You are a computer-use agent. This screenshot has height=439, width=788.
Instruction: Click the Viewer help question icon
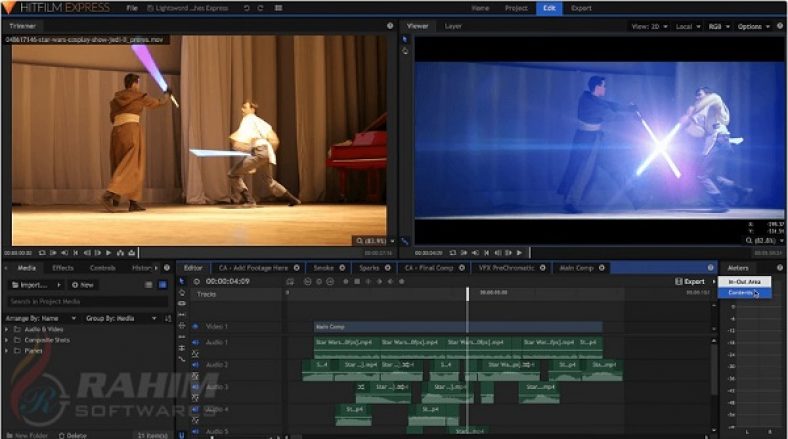coord(780,25)
